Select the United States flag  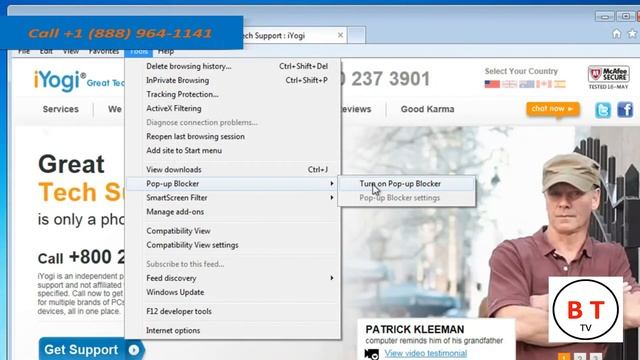click(492, 84)
